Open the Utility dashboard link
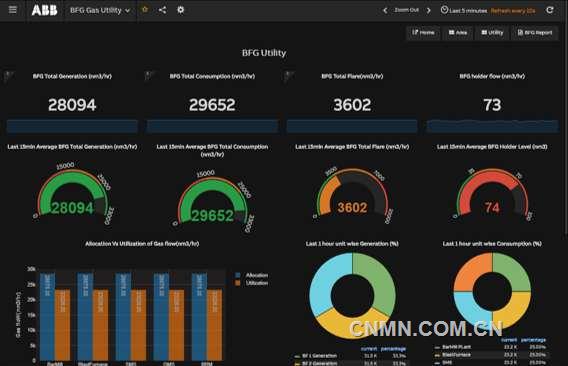 coord(492,33)
